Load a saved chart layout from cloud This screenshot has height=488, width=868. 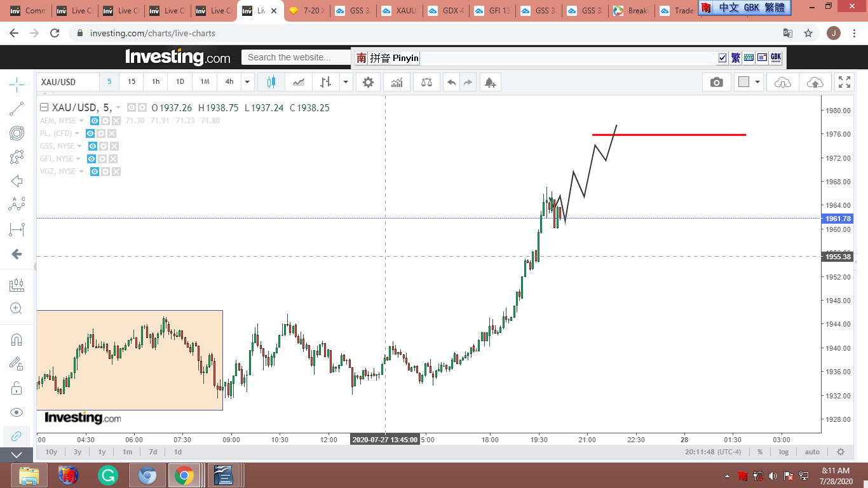pos(783,82)
